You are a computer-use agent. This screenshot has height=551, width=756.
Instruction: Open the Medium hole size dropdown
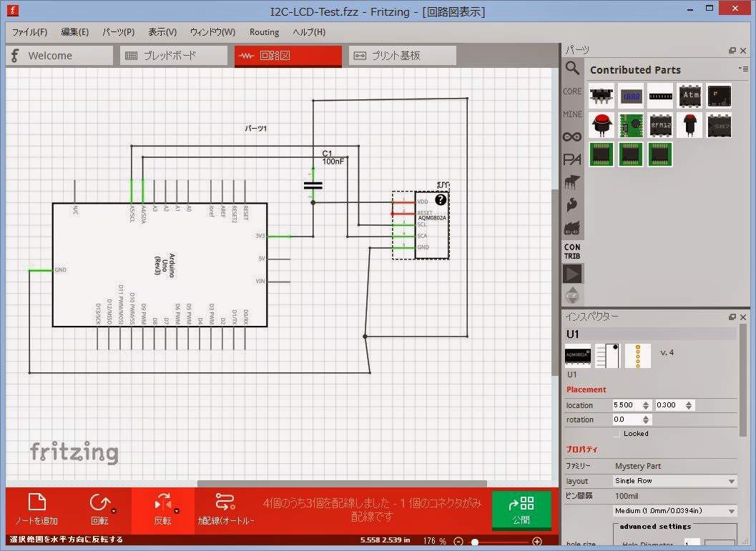674,510
